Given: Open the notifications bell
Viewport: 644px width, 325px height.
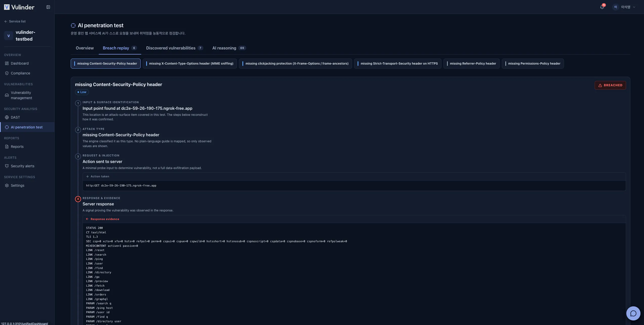Looking at the screenshot, I should [602, 7].
